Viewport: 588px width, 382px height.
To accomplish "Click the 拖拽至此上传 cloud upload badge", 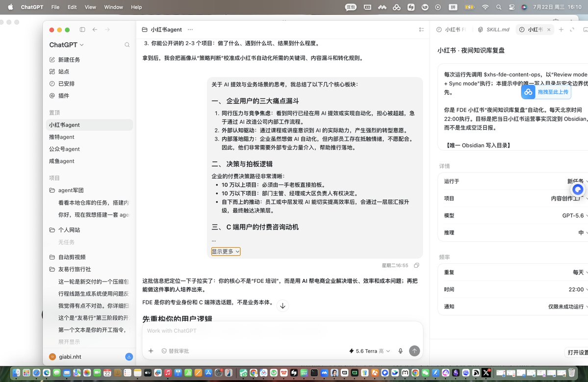I will [546, 92].
